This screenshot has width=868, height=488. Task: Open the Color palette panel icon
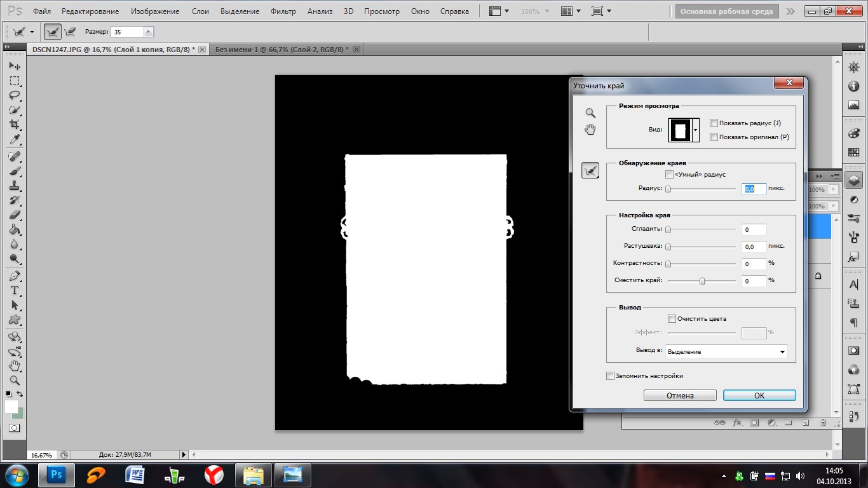point(853,134)
